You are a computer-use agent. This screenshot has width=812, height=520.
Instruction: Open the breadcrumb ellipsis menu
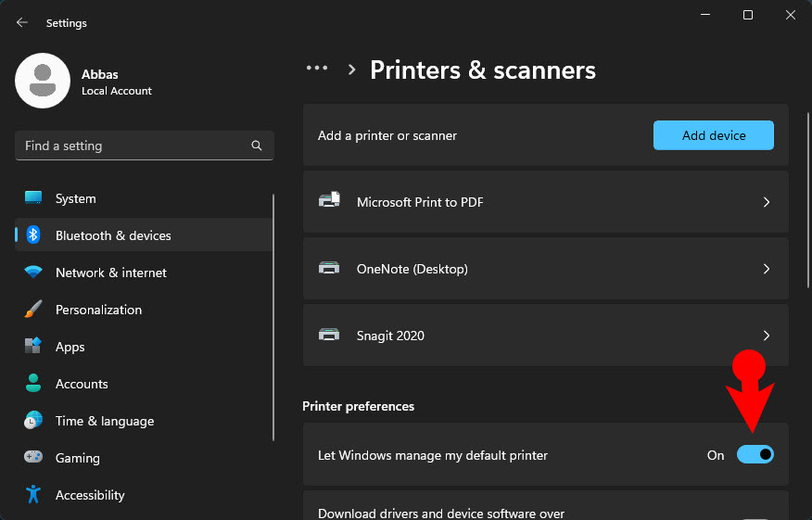coord(317,69)
